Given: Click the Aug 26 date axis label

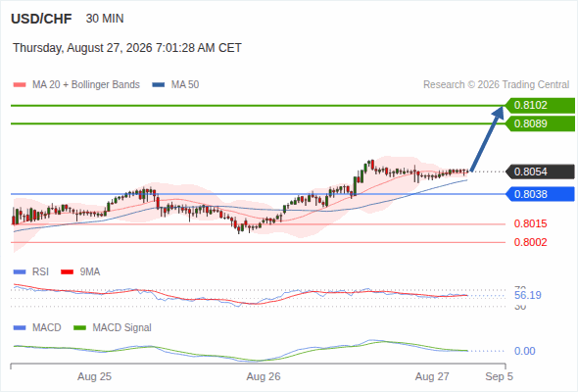Looking at the screenshot, I should 264,377.
